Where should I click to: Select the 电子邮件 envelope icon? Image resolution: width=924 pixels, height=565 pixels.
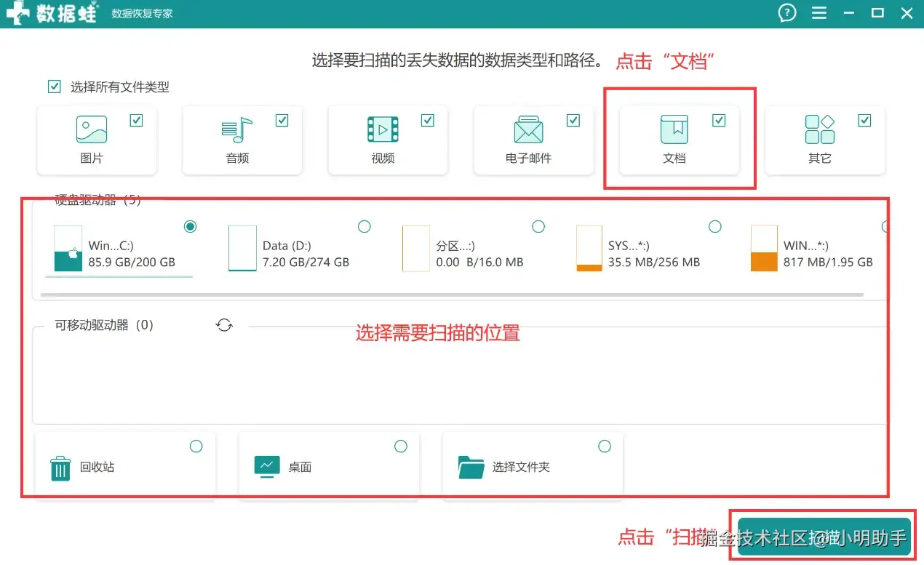[529, 129]
